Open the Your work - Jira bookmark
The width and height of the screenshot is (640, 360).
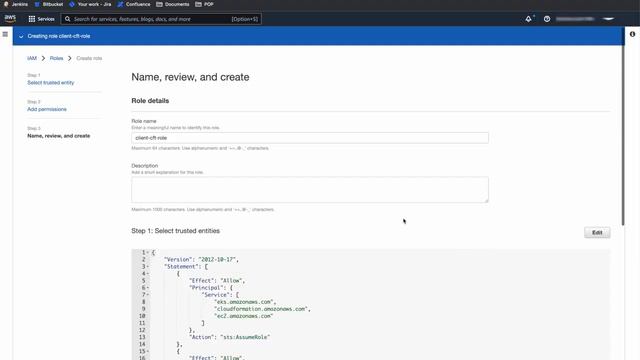[x=90, y=4]
